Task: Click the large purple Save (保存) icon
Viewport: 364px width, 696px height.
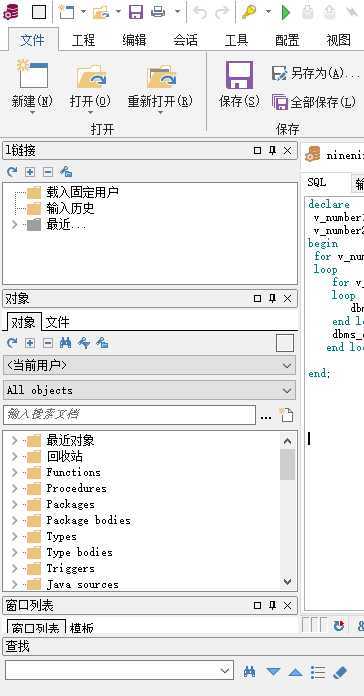Action: [x=239, y=75]
